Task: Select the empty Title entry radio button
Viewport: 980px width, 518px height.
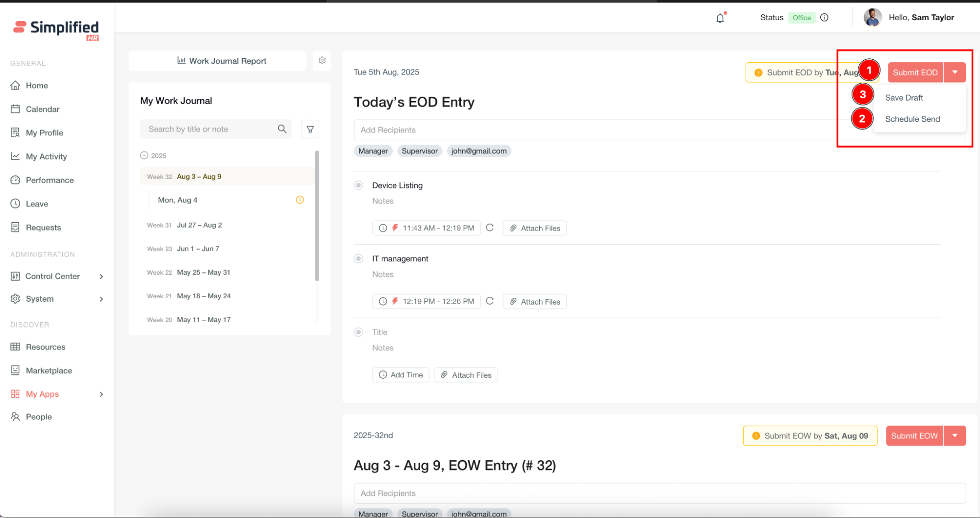Action: 359,332
